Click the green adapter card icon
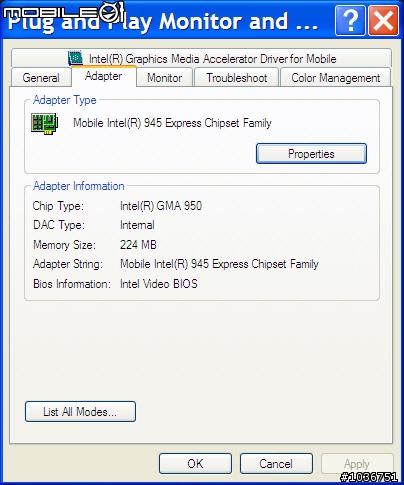 coord(45,123)
